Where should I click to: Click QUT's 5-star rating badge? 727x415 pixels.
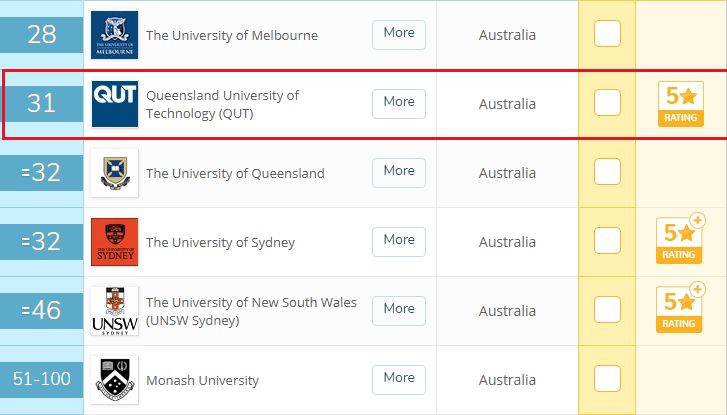click(681, 104)
